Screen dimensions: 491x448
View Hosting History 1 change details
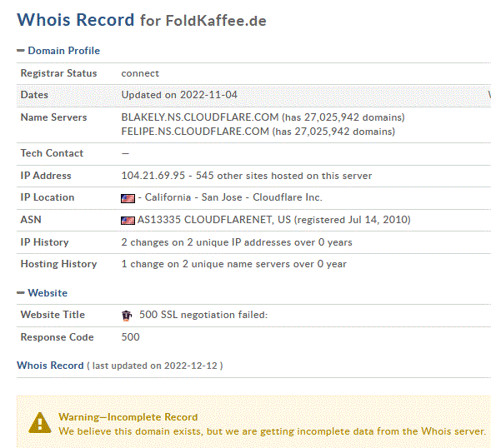[234, 264]
